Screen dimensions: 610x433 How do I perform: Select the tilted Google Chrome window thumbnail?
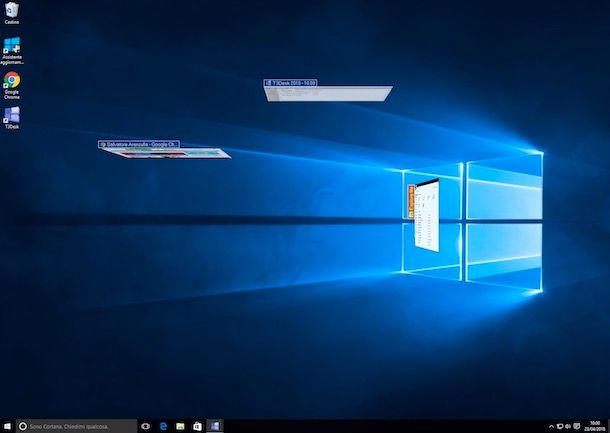click(165, 153)
